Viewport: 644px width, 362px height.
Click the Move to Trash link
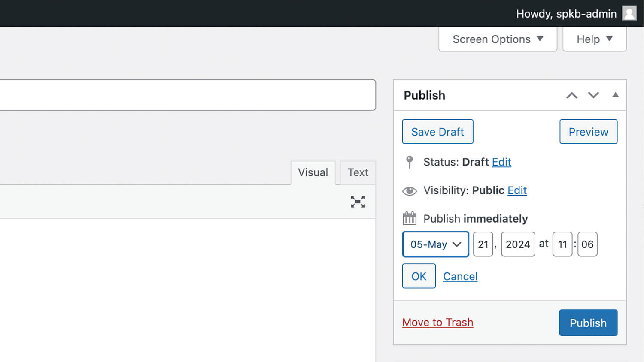click(437, 323)
